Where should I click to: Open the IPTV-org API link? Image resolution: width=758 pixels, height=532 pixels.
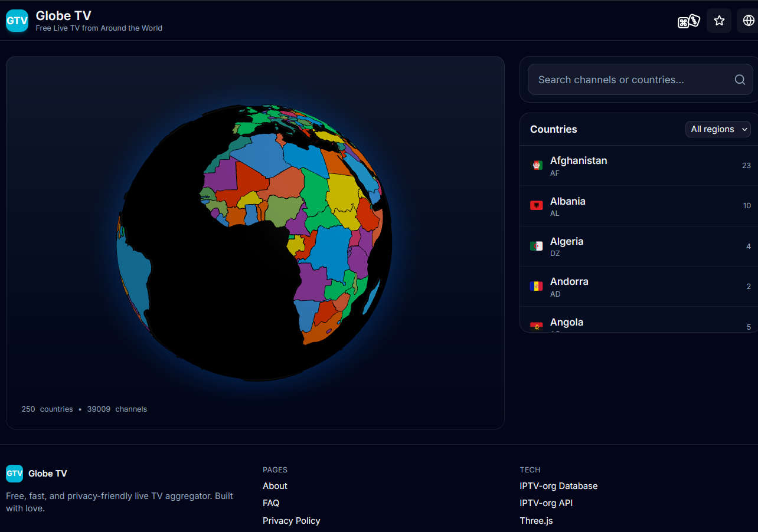tap(546, 503)
